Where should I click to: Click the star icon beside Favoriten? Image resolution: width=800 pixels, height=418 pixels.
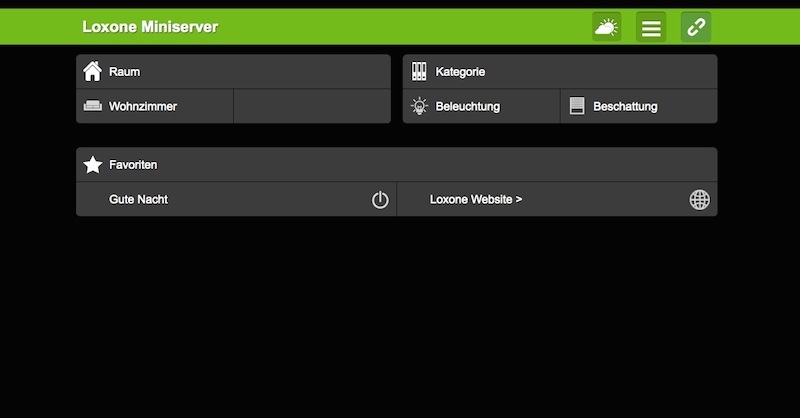pos(93,165)
